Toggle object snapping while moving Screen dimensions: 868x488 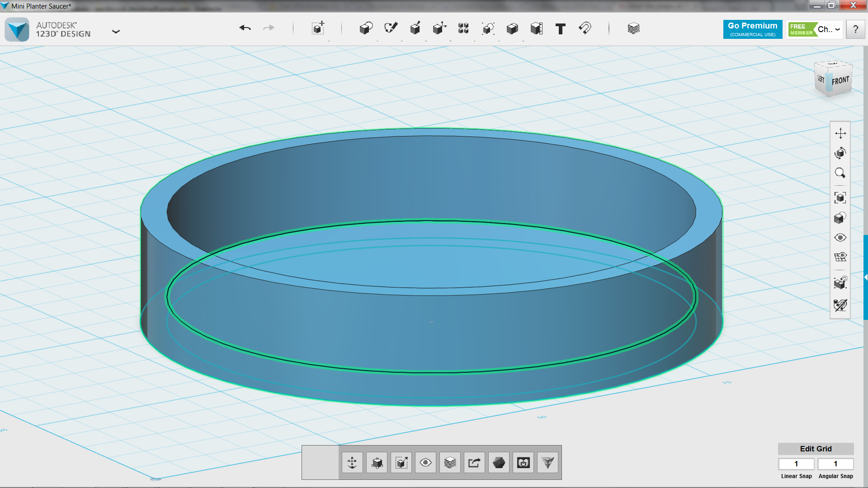tap(840, 283)
